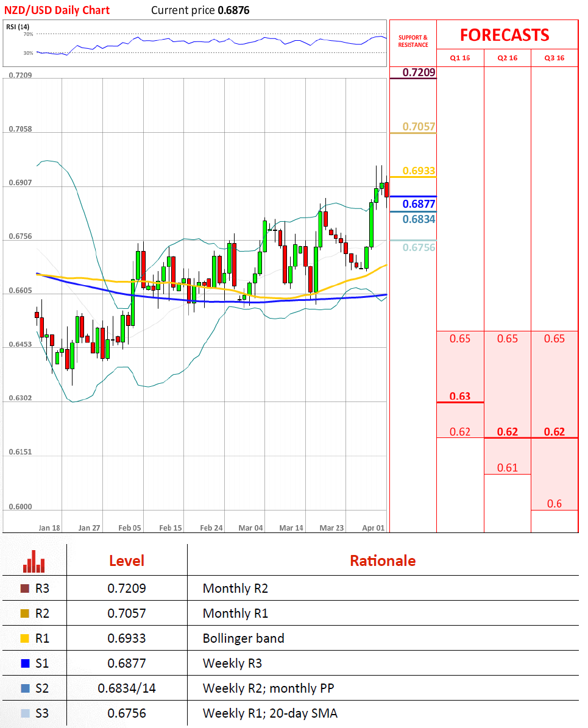
Task: Click the 0.6834 support level marker
Action: (419, 219)
